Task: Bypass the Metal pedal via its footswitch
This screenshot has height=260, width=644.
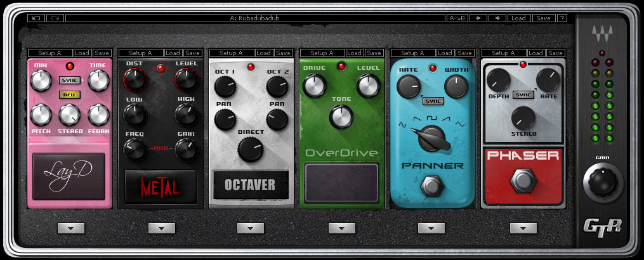Action: point(161,187)
